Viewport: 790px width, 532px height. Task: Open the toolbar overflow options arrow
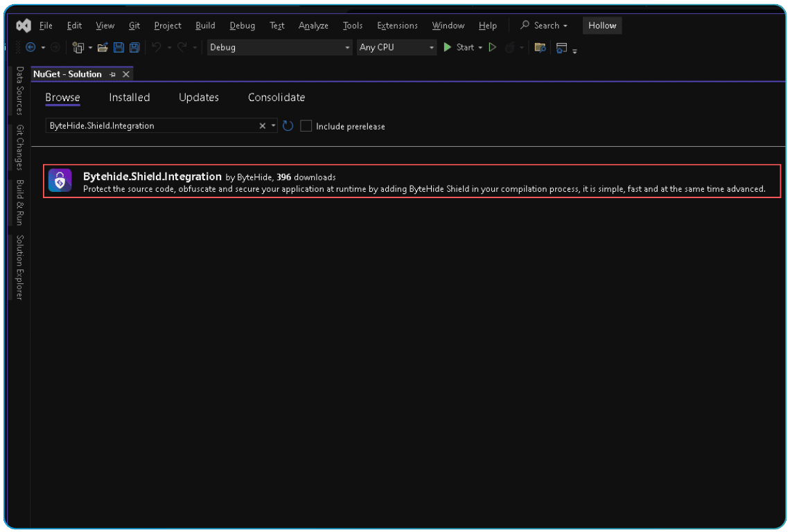(575, 51)
